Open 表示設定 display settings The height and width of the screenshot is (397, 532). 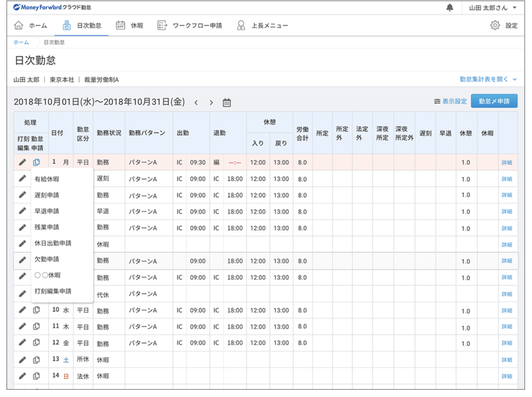450,101
